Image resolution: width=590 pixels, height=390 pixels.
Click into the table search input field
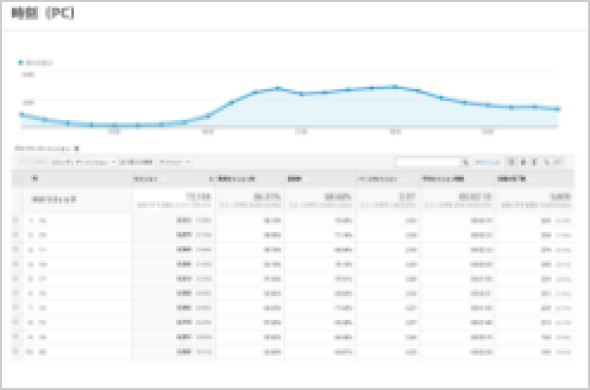pos(429,162)
